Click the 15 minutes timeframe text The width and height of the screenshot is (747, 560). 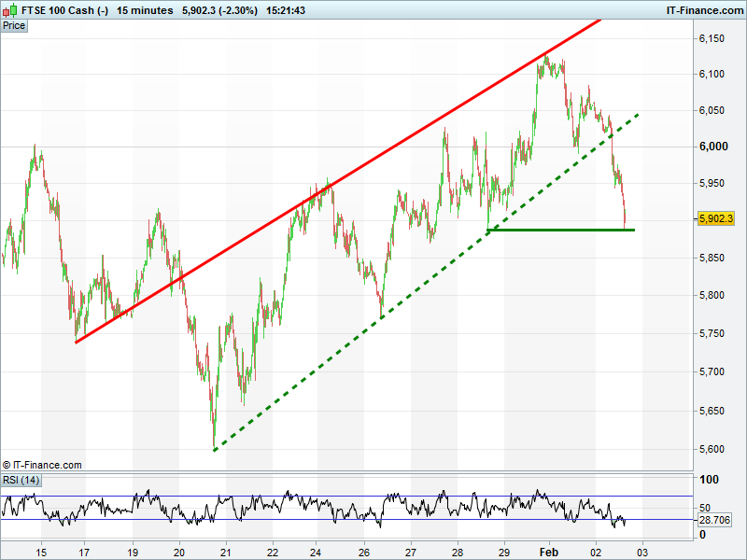click(145, 10)
